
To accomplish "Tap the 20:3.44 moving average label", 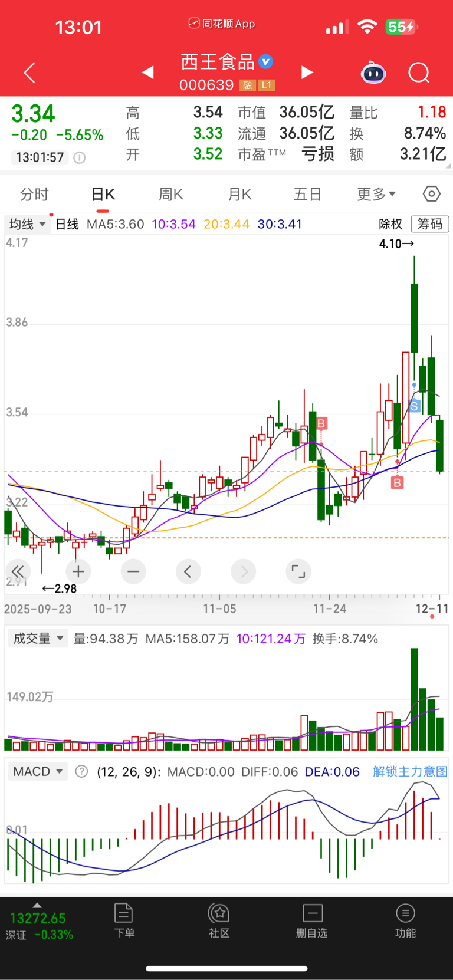I will click(226, 224).
